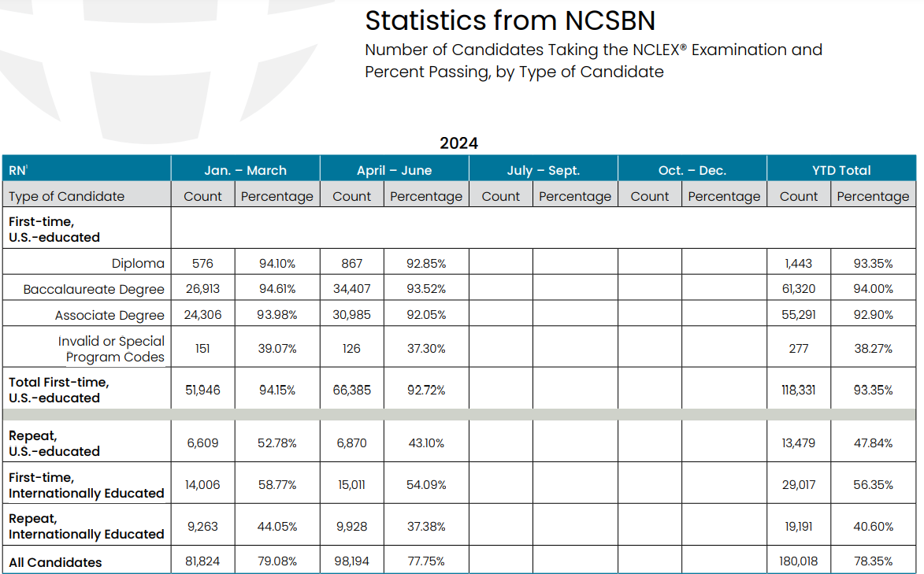Screen dimensions: 924x574
Task: Select All Candidates percentage '77.75%'
Action: click(426, 561)
